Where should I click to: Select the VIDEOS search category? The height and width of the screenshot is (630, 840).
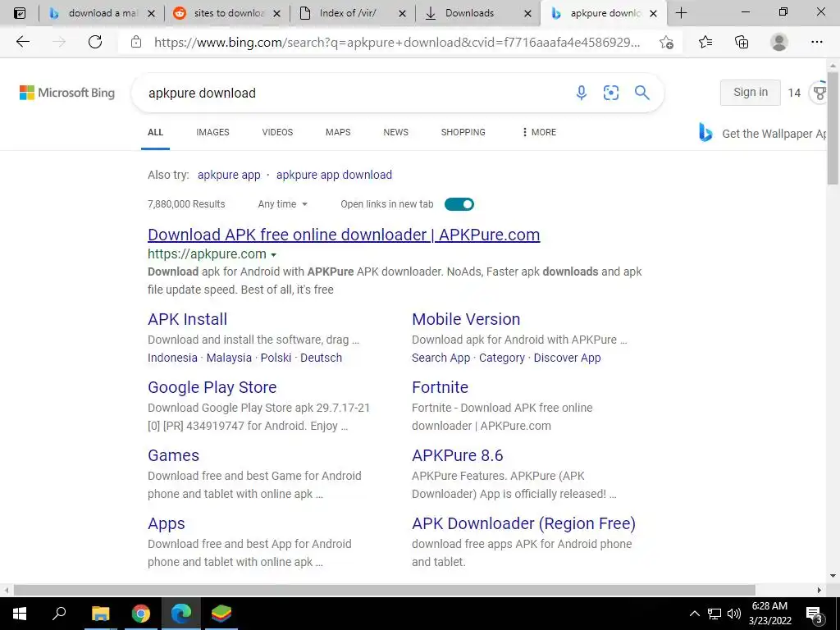click(277, 132)
